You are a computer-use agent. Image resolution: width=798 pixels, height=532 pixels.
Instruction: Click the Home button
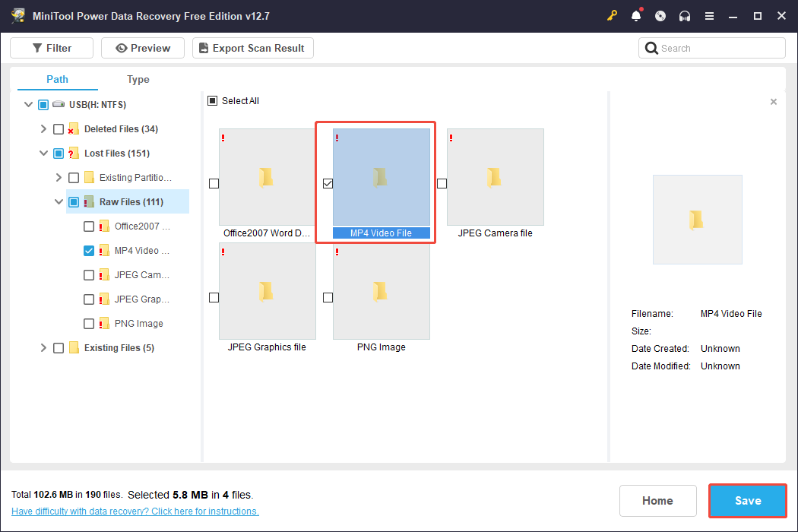[x=657, y=500]
